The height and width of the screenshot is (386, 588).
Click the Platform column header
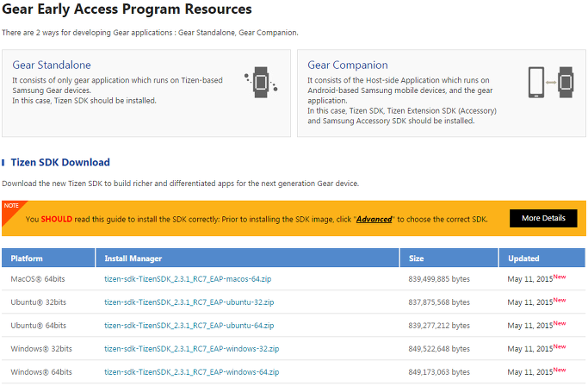[48, 258]
